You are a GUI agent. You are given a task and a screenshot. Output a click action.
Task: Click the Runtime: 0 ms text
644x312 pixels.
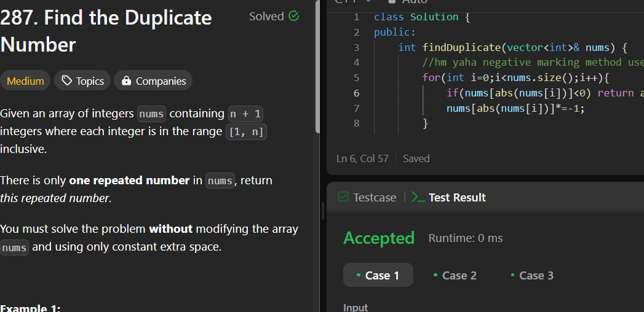[466, 238]
